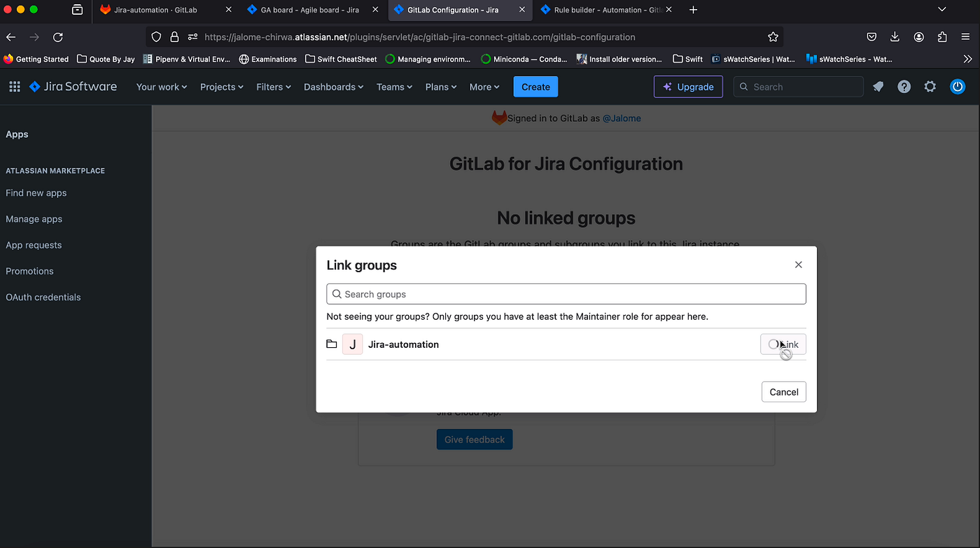Open a new browser tab with plus
The width and height of the screenshot is (980, 548).
click(693, 10)
